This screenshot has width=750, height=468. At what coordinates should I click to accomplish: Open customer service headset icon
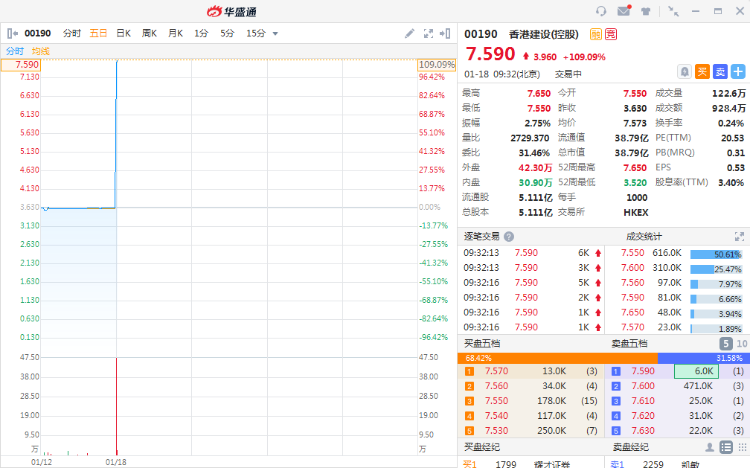(x=601, y=11)
